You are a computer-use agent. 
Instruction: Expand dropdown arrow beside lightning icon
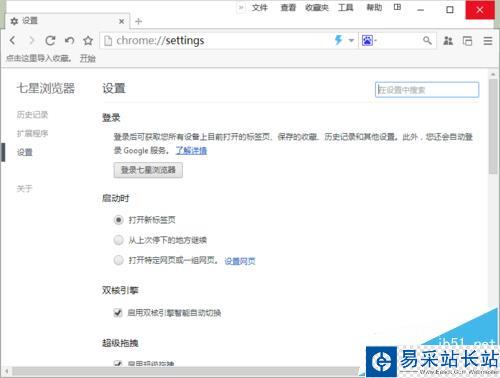pos(351,41)
